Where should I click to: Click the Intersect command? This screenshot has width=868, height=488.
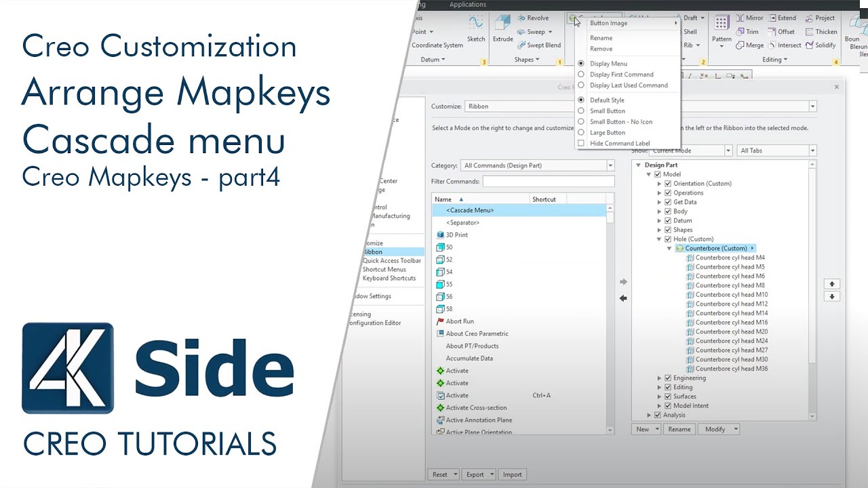[785, 45]
